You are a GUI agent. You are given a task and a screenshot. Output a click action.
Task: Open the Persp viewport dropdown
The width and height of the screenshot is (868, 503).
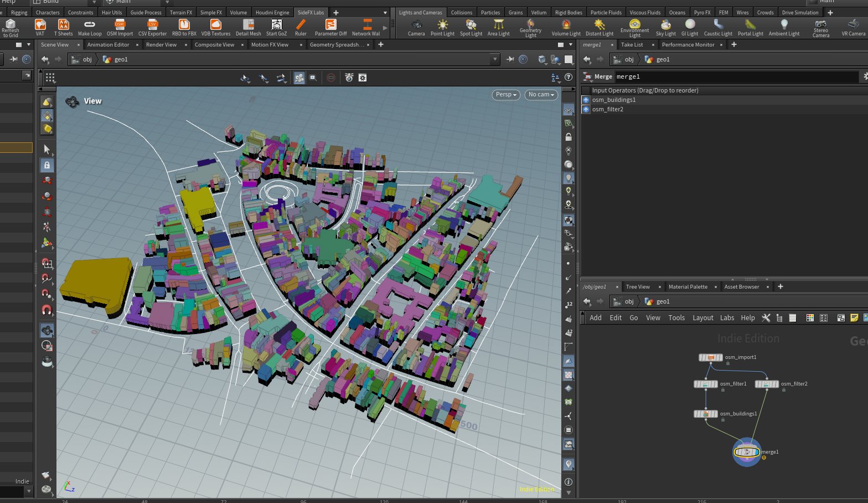coord(506,95)
